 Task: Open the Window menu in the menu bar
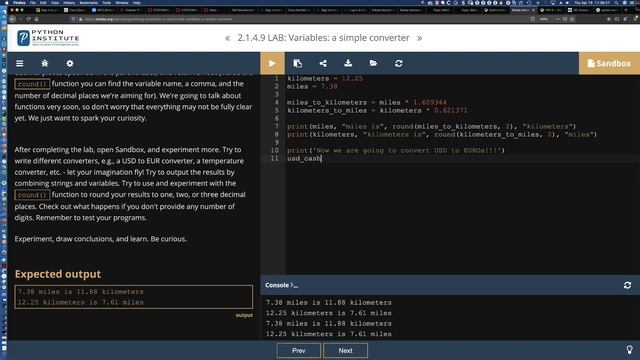[122, 2]
